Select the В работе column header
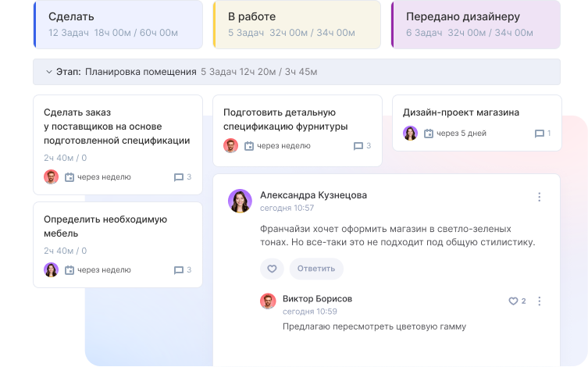This screenshot has height=367, width=588. tap(297, 24)
